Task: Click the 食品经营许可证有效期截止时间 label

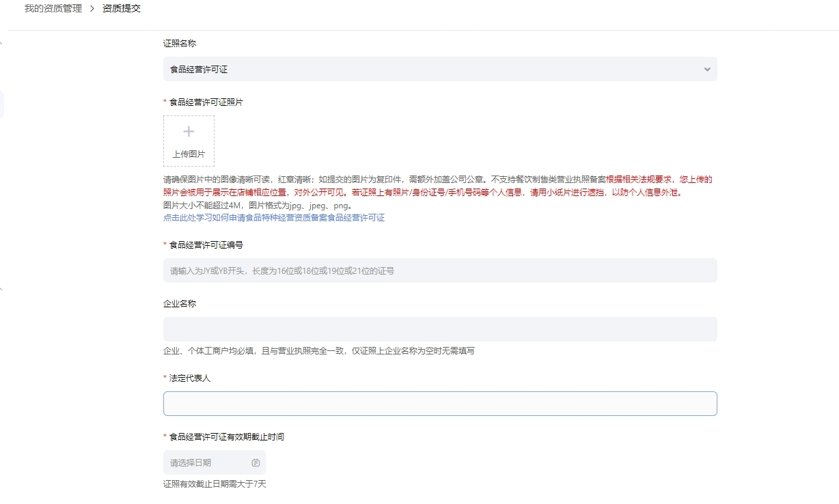Action: tap(226, 436)
